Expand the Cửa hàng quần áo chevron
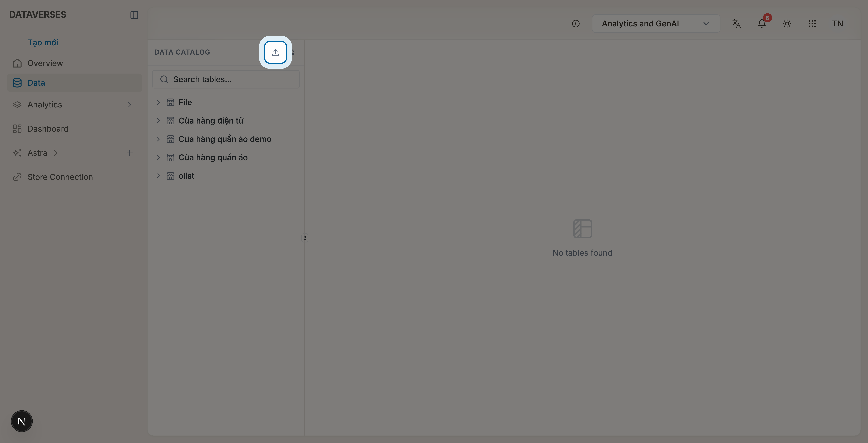The image size is (868, 443). click(158, 157)
